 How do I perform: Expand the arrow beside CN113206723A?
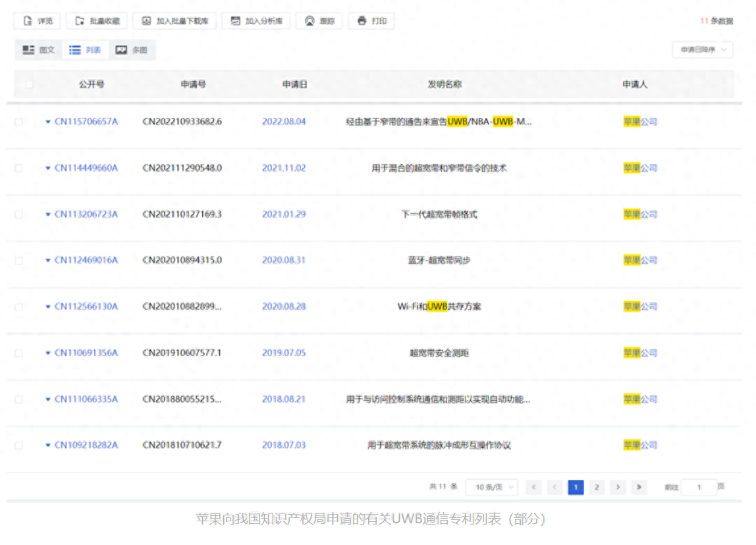[47, 215]
